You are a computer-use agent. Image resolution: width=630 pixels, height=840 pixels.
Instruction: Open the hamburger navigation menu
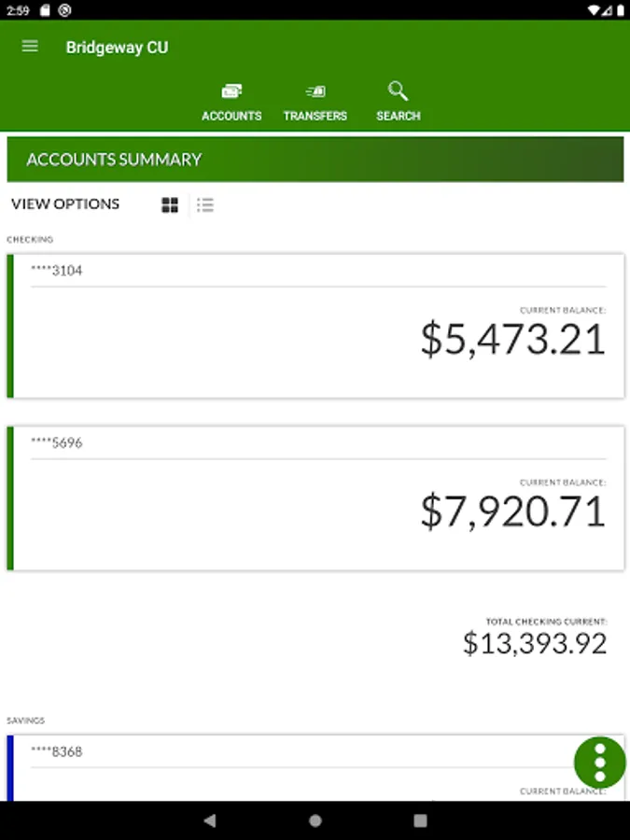[x=30, y=47]
